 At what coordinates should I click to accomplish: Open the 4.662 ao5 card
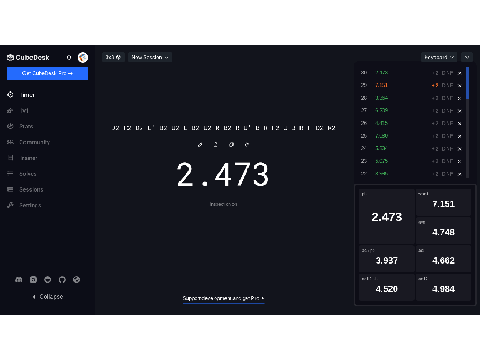click(x=443, y=259)
